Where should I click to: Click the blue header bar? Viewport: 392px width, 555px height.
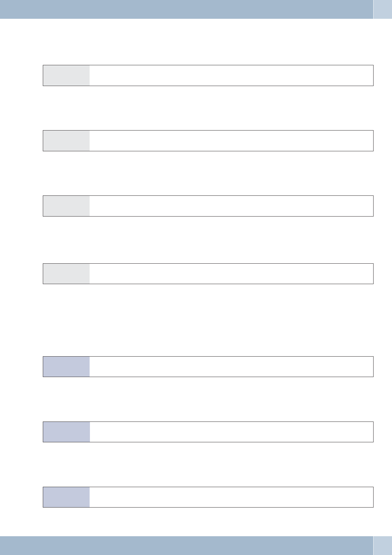click(x=186, y=9)
